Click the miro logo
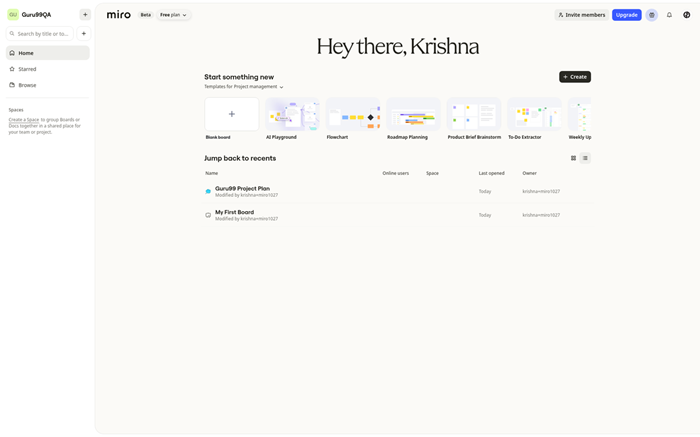Screen dimensions: 700x437 coord(119,15)
